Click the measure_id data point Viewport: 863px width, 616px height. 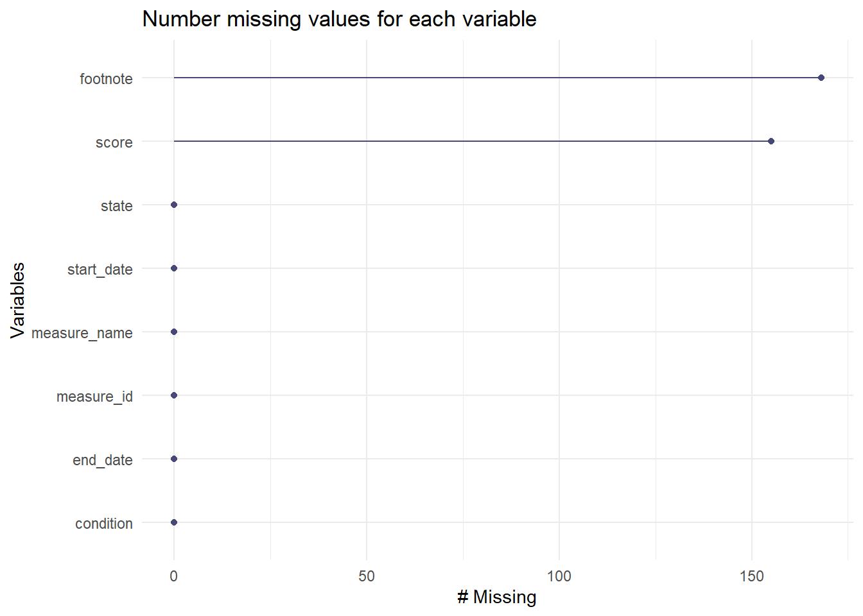174,395
